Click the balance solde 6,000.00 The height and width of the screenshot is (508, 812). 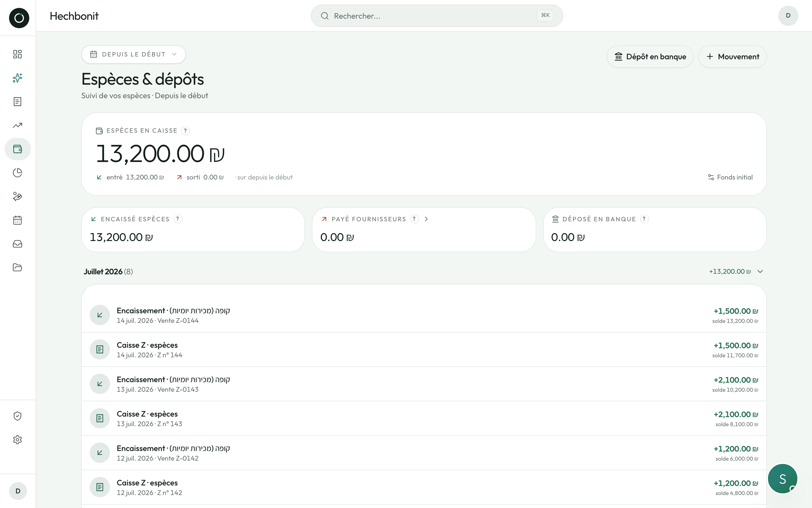click(x=737, y=459)
